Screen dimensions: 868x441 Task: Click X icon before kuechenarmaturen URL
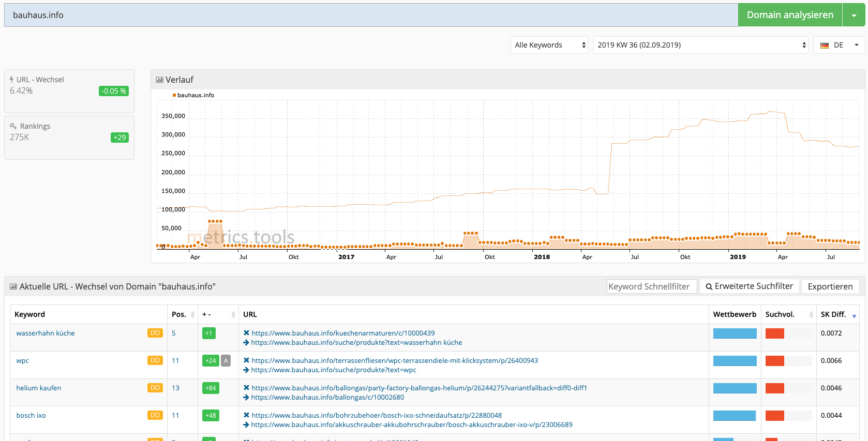click(x=247, y=333)
